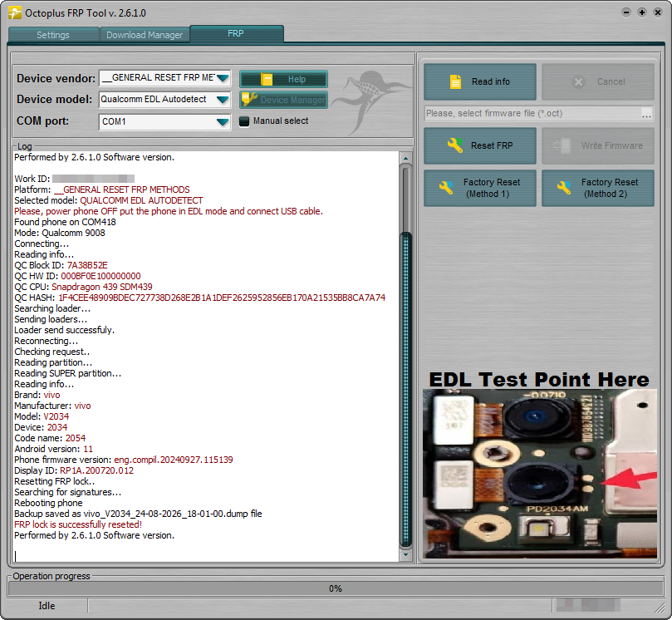Viewport: 672px width, 620px height.
Task: Click the log scrollbar down arrow
Action: click(405, 555)
